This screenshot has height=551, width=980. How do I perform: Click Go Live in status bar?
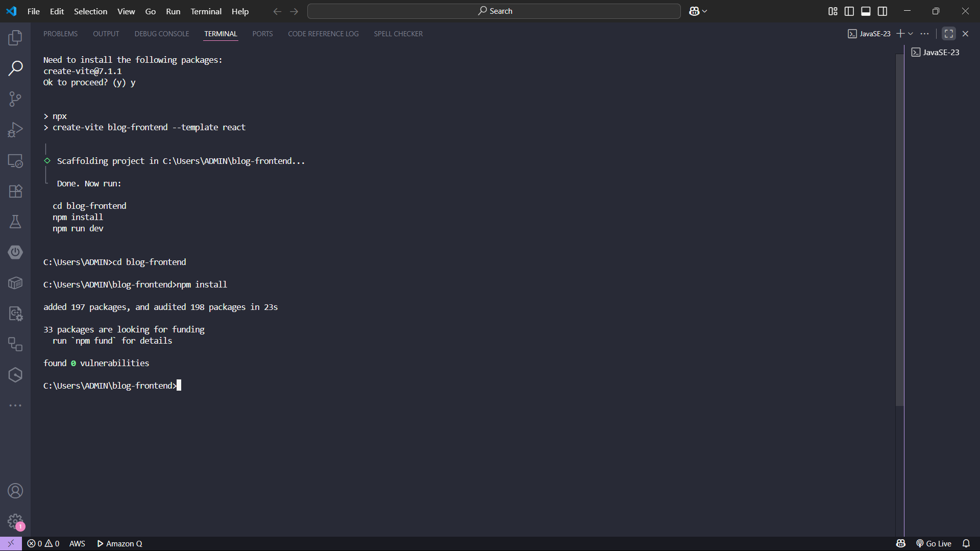point(934,543)
